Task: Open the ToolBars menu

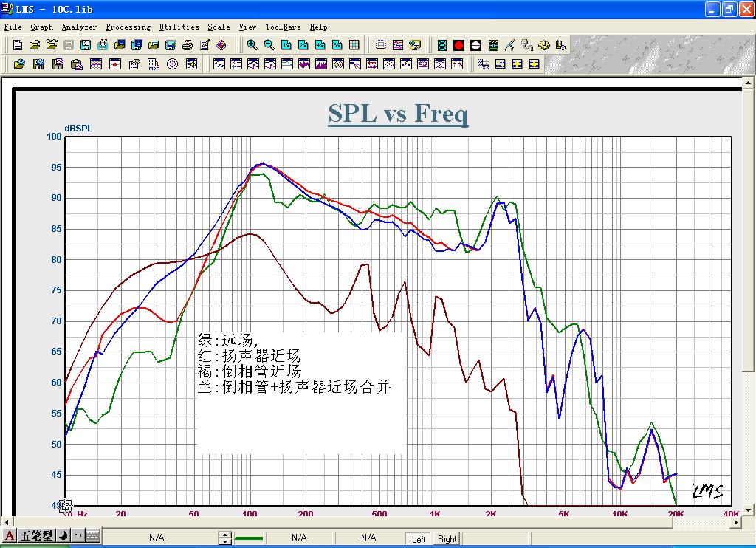Action: 283,27
